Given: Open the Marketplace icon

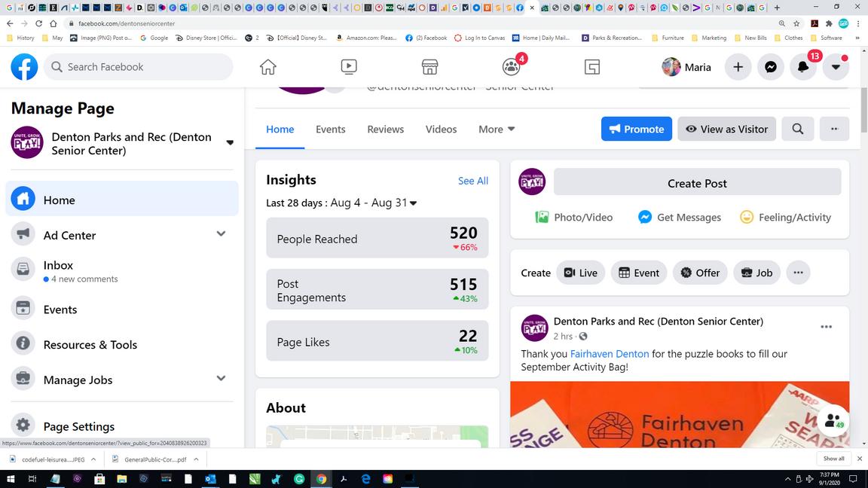Looking at the screenshot, I should (429, 67).
